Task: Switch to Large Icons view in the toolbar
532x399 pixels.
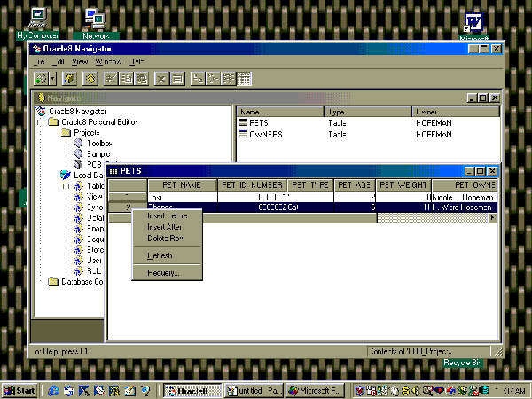Action: [198, 79]
